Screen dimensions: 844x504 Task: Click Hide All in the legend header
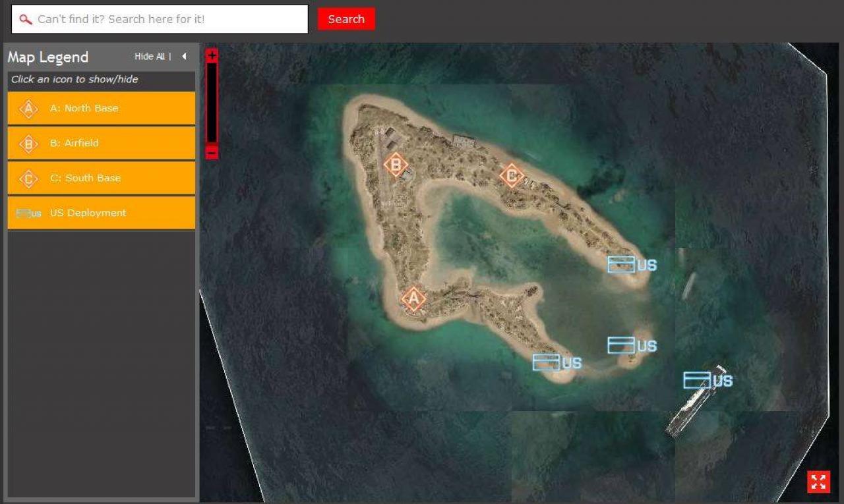150,57
